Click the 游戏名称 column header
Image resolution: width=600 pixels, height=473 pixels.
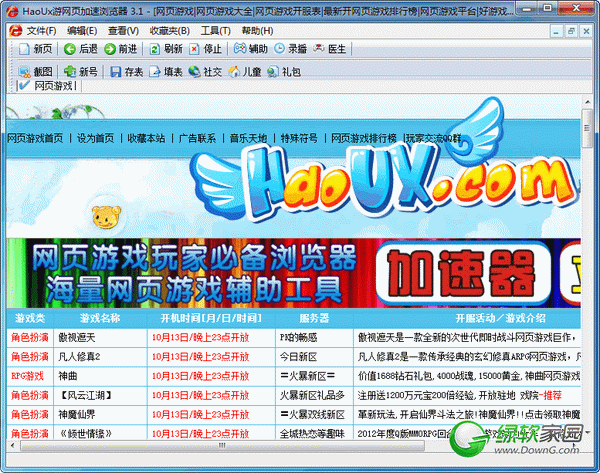pyautogui.click(x=100, y=318)
